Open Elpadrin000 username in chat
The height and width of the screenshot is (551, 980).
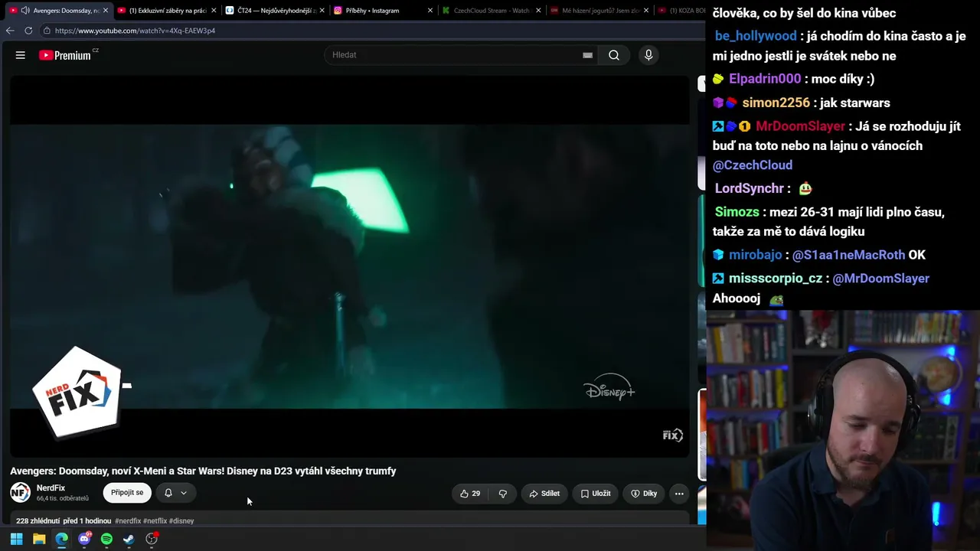(x=765, y=79)
